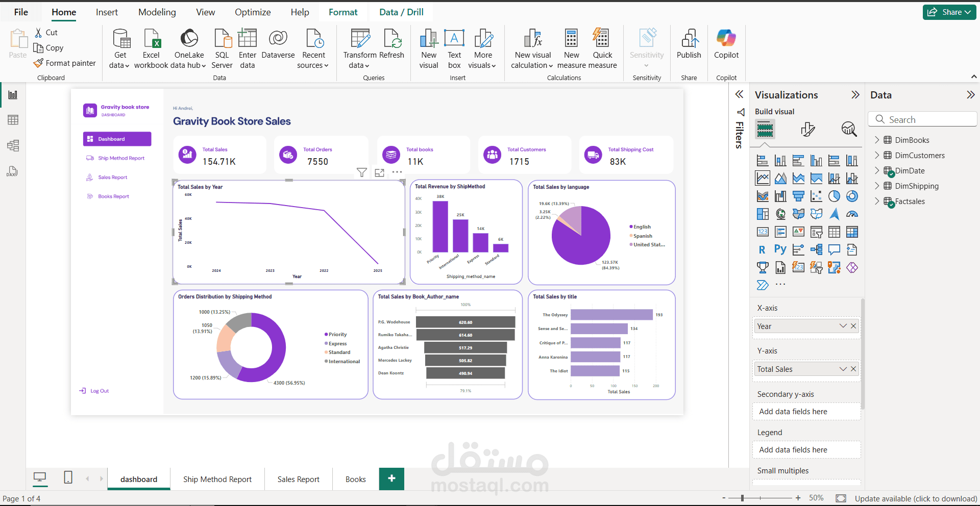The height and width of the screenshot is (506, 980).
Task: Switch to Model view in left sidebar
Action: click(13, 146)
